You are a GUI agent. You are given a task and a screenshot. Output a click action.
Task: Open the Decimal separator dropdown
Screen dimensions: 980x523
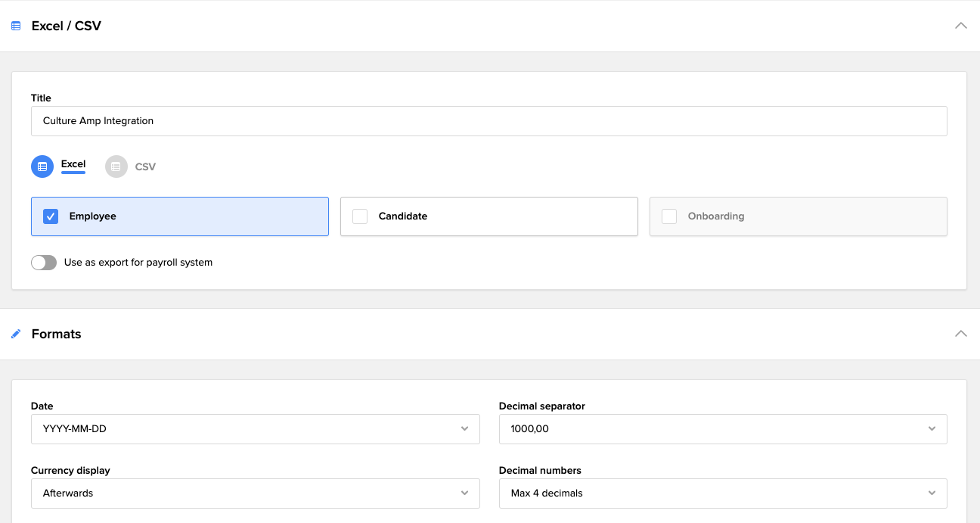(x=722, y=429)
